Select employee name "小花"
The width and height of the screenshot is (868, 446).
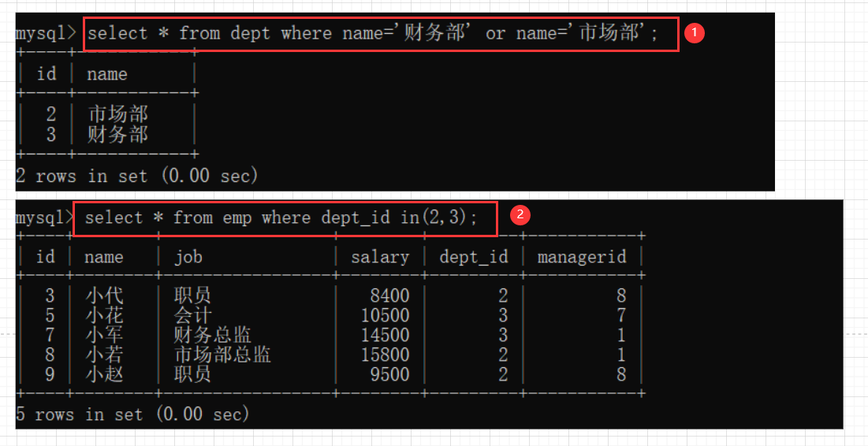(104, 315)
